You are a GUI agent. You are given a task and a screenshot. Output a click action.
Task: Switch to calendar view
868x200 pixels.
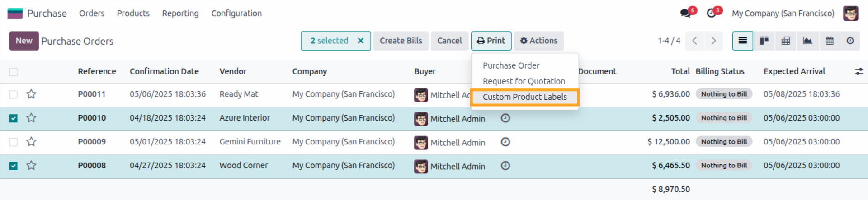[829, 41]
